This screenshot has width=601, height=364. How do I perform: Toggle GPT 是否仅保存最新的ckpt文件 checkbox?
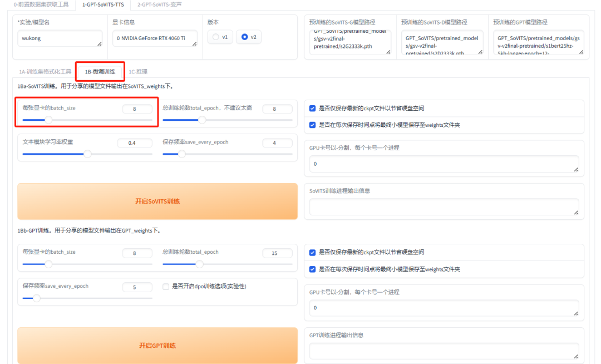[x=312, y=253]
